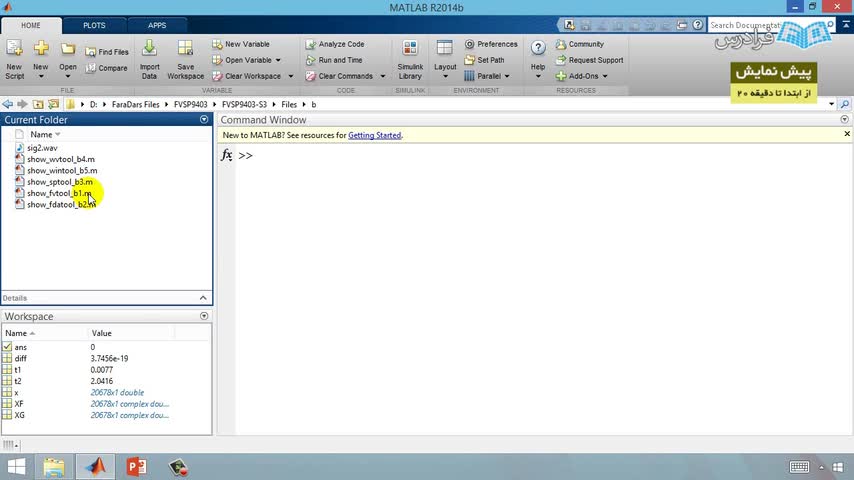Viewport: 854px width, 480px height.
Task: Switch to the HOME tab
Action: point(31,26)
